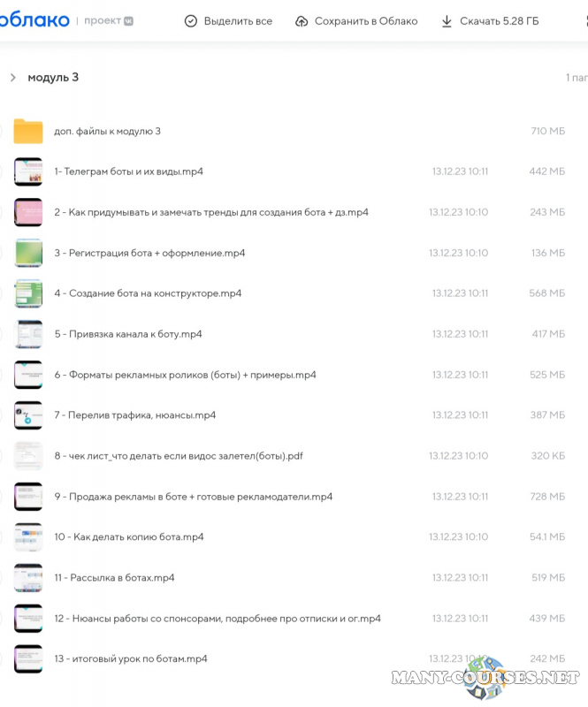Click the chevron before модуль 3
The image size is (588, 707).
click(13, 78)
